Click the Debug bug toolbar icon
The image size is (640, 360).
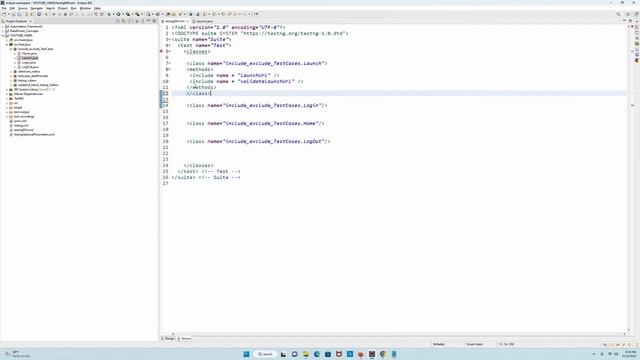pos(109,14)
